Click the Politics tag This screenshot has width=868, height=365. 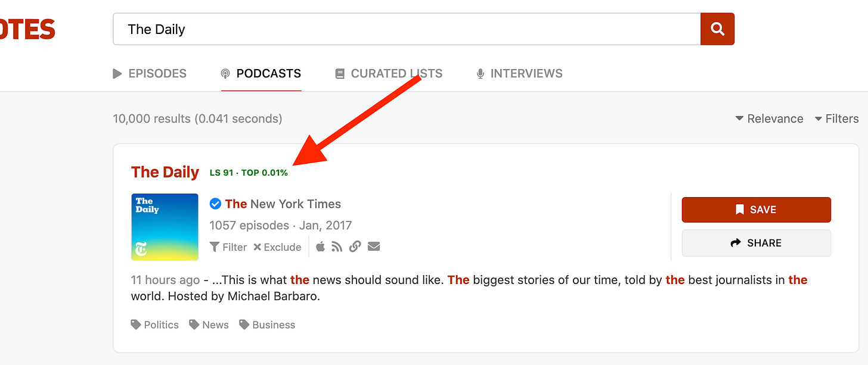(155, 325)
